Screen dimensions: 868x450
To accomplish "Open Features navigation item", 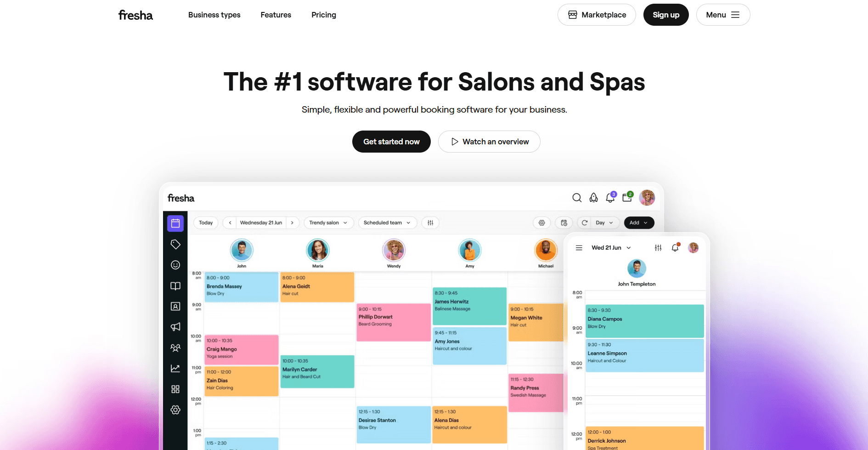I will click(x=276, y=15).
